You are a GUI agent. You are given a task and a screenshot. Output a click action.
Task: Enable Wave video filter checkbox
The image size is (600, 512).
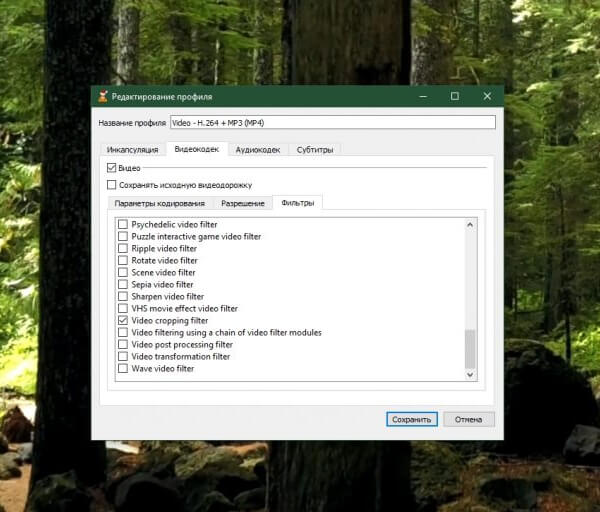click(123, 369)
